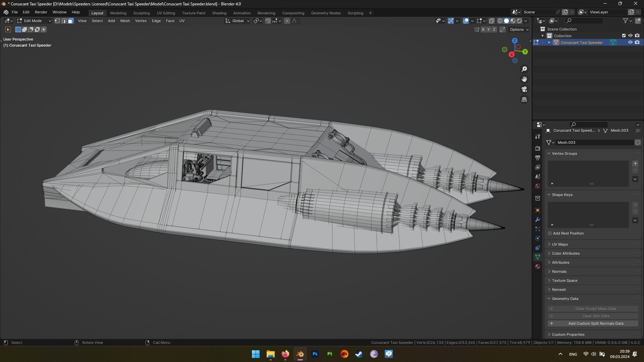Open the Scene properties tab
Image resolution: width=644 pixels, height=362 pixels.
pyautogui.click(x=538, y=177)
